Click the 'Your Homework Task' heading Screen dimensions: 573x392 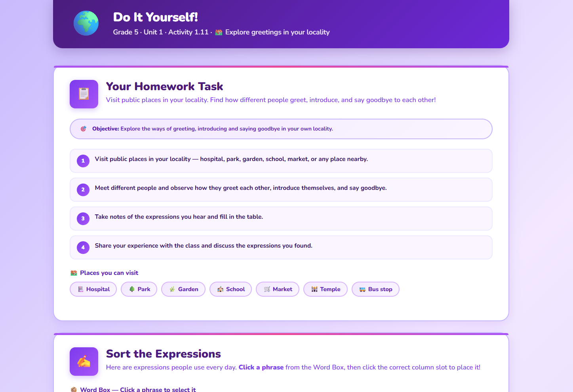[x=165, y=87]
